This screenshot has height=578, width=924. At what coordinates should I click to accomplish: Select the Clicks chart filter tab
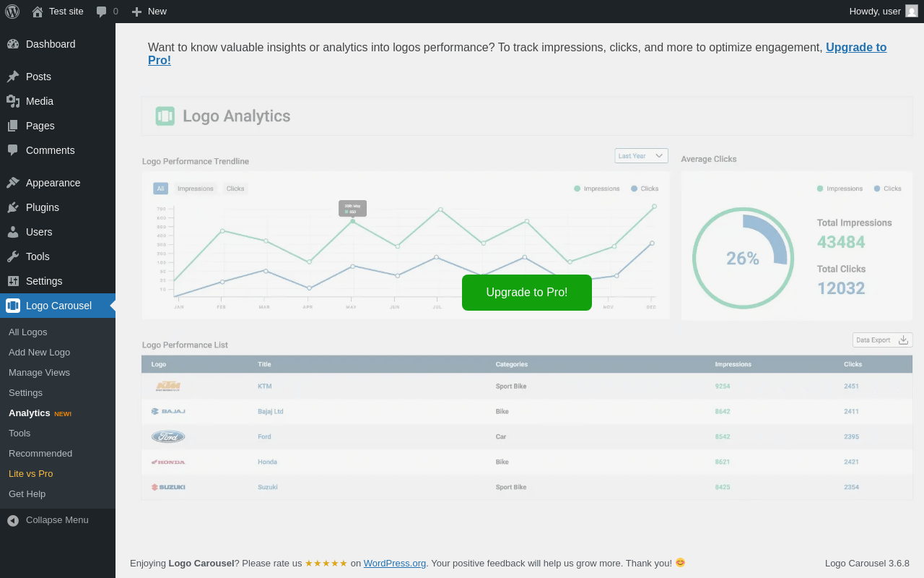(x=235, y=189)
